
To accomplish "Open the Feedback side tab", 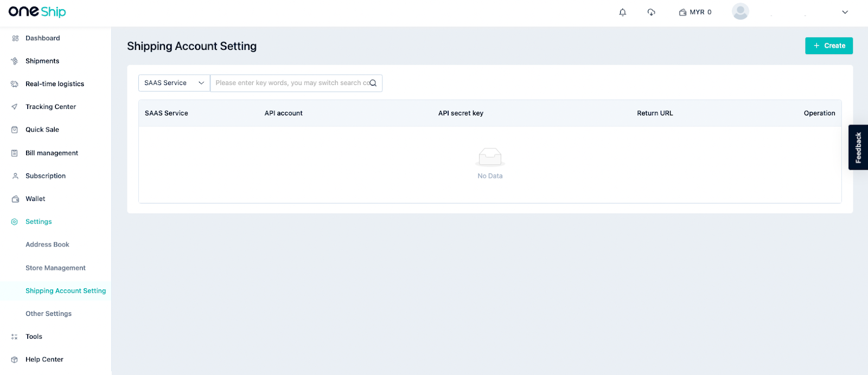I will pyautogui.click(x=858, y=147).
